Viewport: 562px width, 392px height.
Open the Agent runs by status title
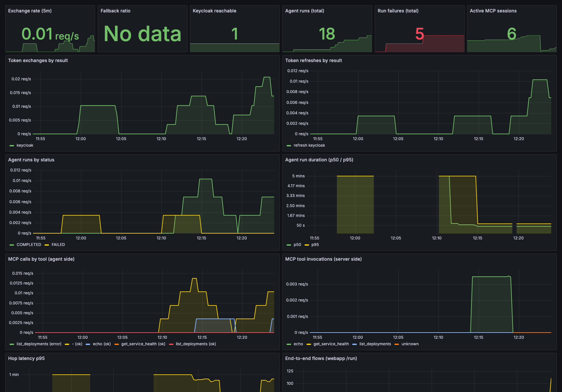pos(31,160)
